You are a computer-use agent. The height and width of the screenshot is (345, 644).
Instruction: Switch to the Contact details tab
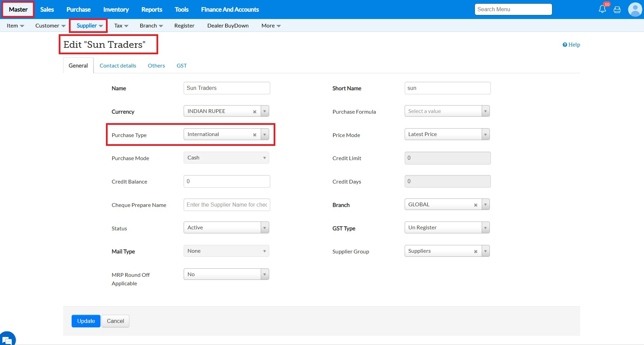(118, 65)
